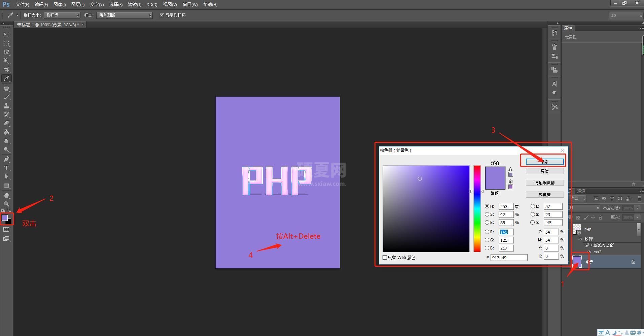
Task: Open the 图像(I) menu
Action: click(60, 4)
